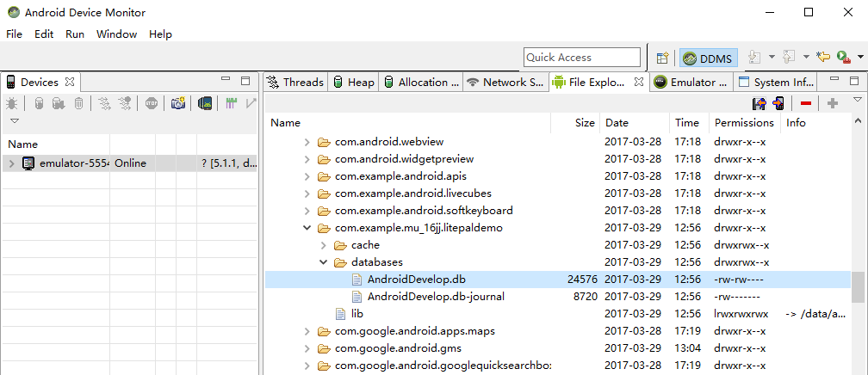
Task: Expand the com.example.android.softkeyboard folder
Action: [307, 211]
